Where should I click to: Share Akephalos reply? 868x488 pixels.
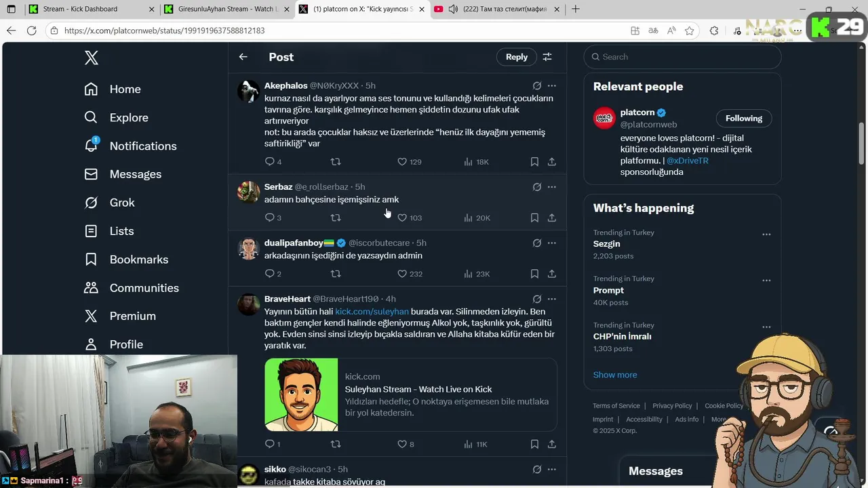552,162
